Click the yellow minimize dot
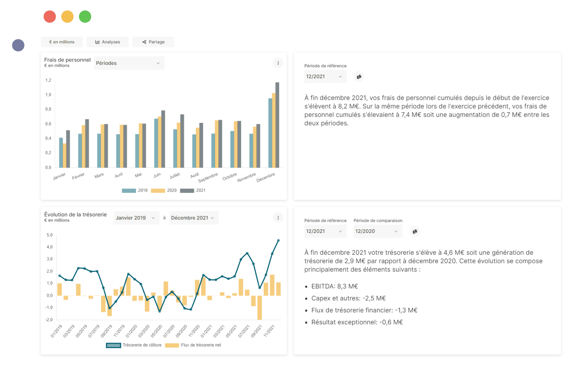Screen dimensions: 570x392 coord(67,17)
